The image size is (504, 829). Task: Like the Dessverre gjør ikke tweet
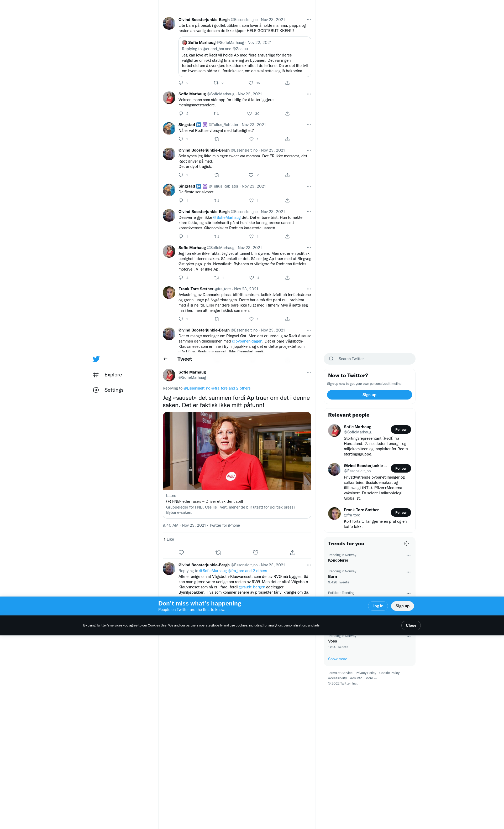click(251, 236)
